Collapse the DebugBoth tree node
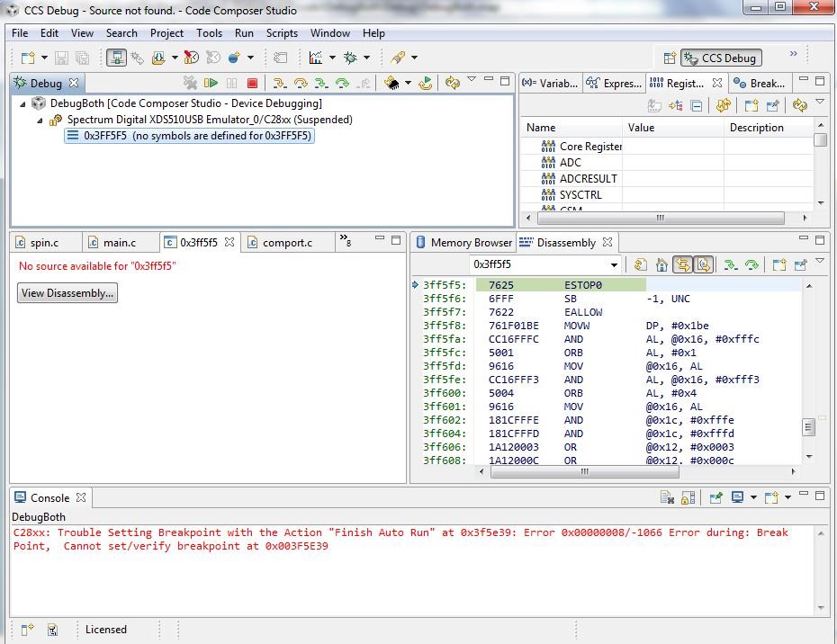 tap(24, 103)
